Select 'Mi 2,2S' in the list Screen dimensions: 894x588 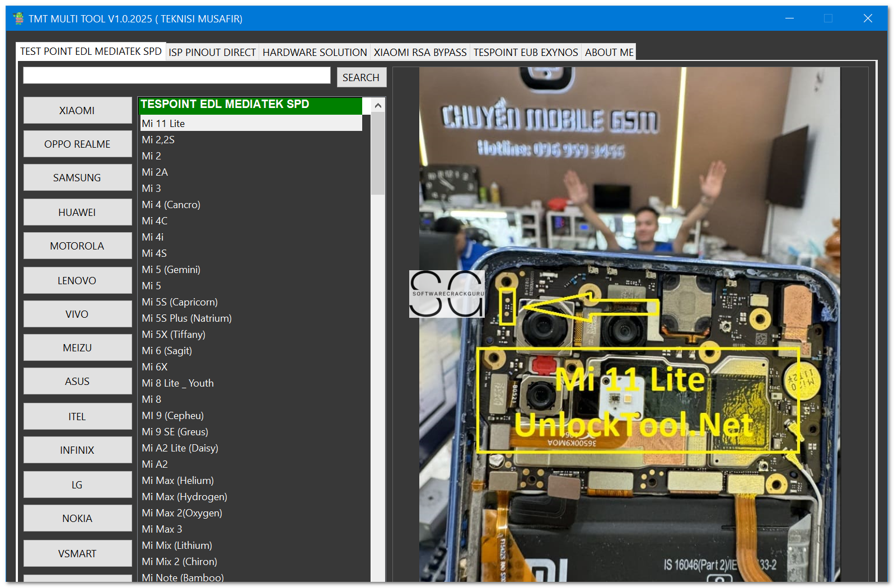[251, 139]
